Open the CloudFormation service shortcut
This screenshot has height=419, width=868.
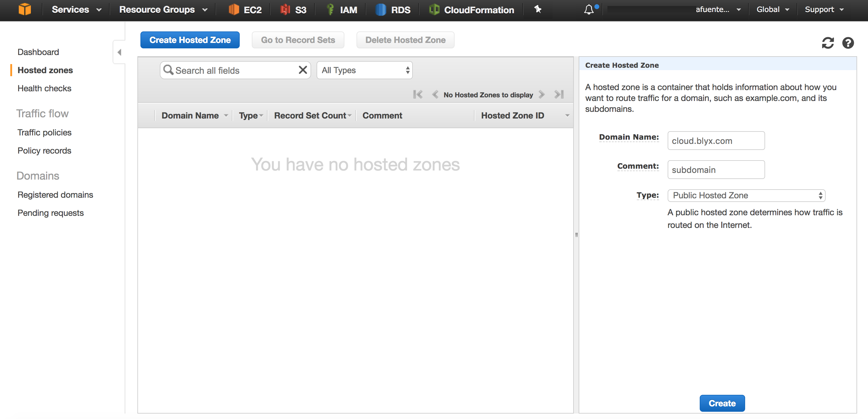pos(472,10)
